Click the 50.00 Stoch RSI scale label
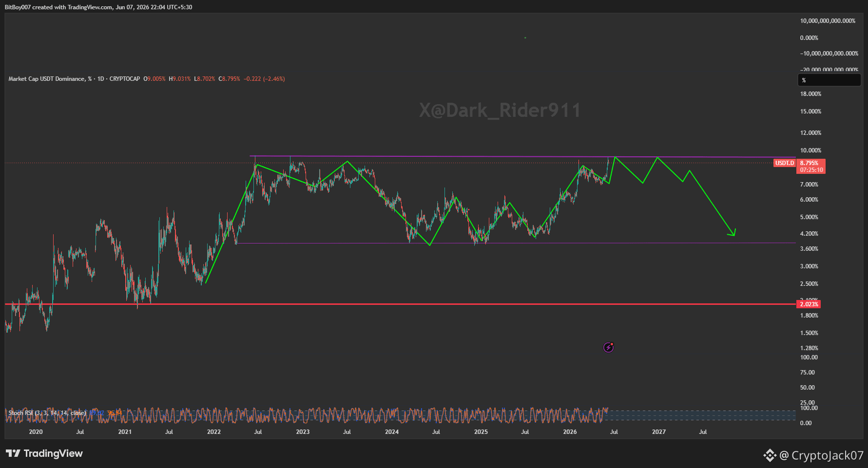The width and height of the screenshot is (868, 468). click(808, 388)
